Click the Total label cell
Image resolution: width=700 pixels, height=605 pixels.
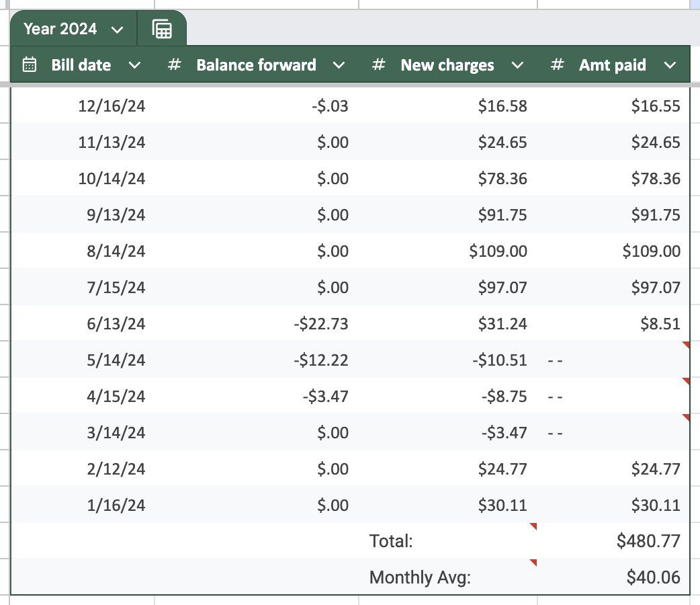tap(391, 540)
